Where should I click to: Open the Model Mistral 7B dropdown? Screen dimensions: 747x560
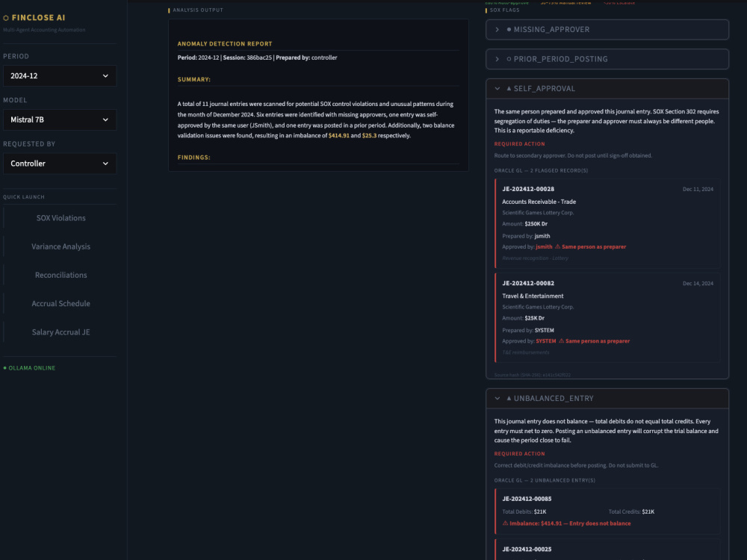pyautogui.click(x=60, y=119)
